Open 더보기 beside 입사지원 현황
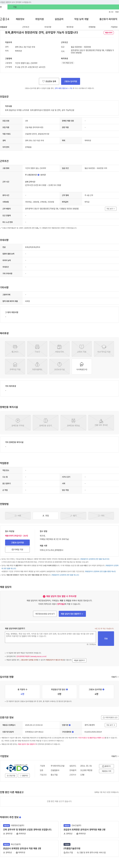The image size is (119, 868). click(x=115, y=677)
